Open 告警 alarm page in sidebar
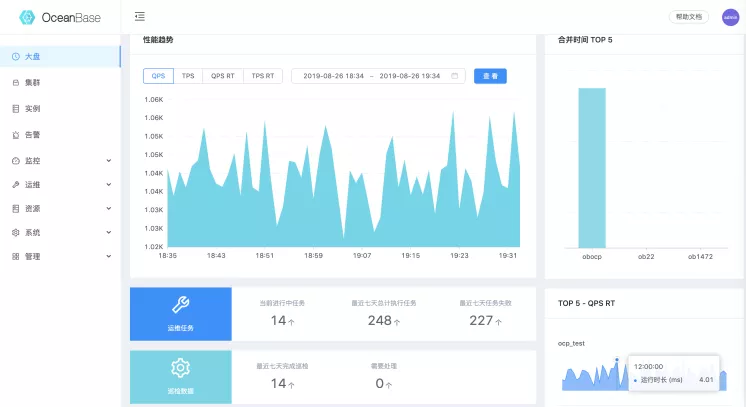This screenshot has height=407, width=746. click(60, 135)
